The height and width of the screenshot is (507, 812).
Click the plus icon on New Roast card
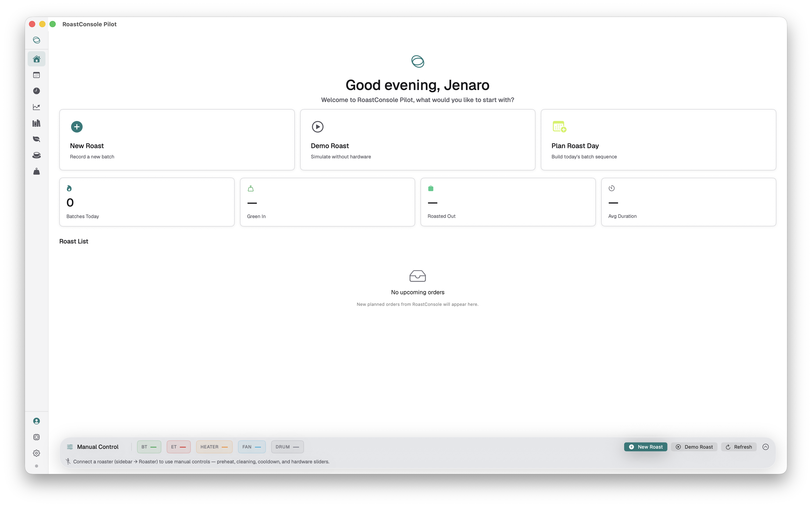(x=77, y=127)
